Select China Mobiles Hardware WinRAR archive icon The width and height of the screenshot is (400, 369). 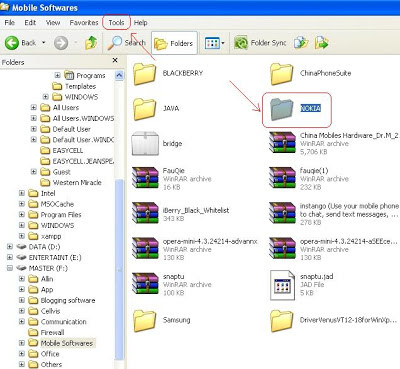(x=282, y=143)
